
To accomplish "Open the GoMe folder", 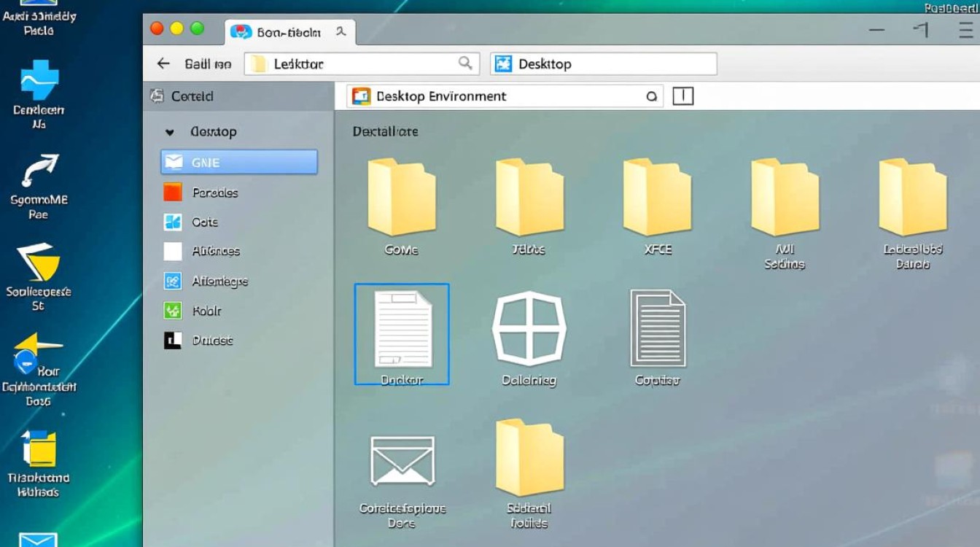I will click(x=401, y=198).
